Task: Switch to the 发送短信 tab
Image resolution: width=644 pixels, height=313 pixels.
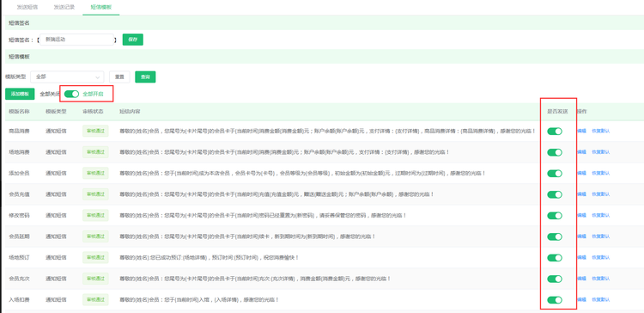Action: coord(27,7)
